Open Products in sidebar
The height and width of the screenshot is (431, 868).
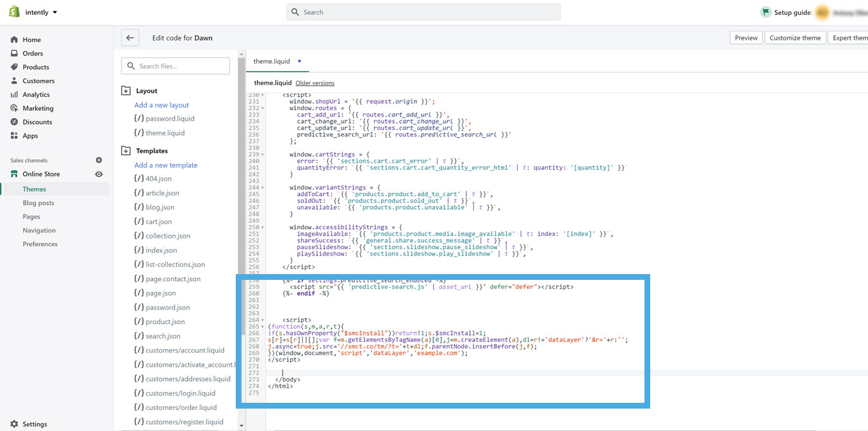(36, 67)
